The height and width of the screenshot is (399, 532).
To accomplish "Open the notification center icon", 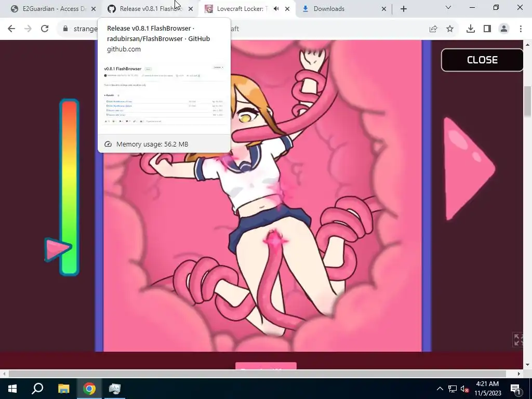I will tap(515, 389).
